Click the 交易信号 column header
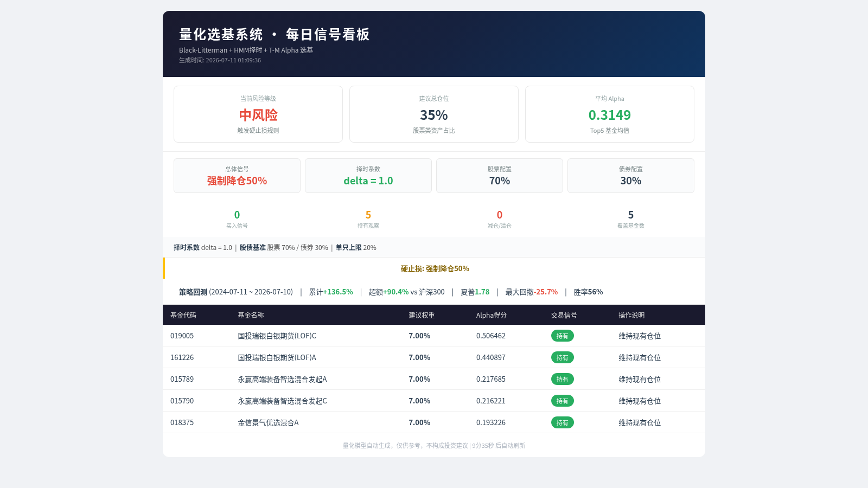The image size is (868, 488). 564,315
